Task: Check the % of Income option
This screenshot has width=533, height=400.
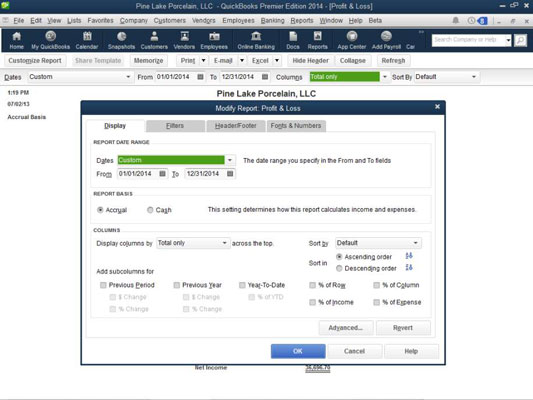Action: click(312, 302)
